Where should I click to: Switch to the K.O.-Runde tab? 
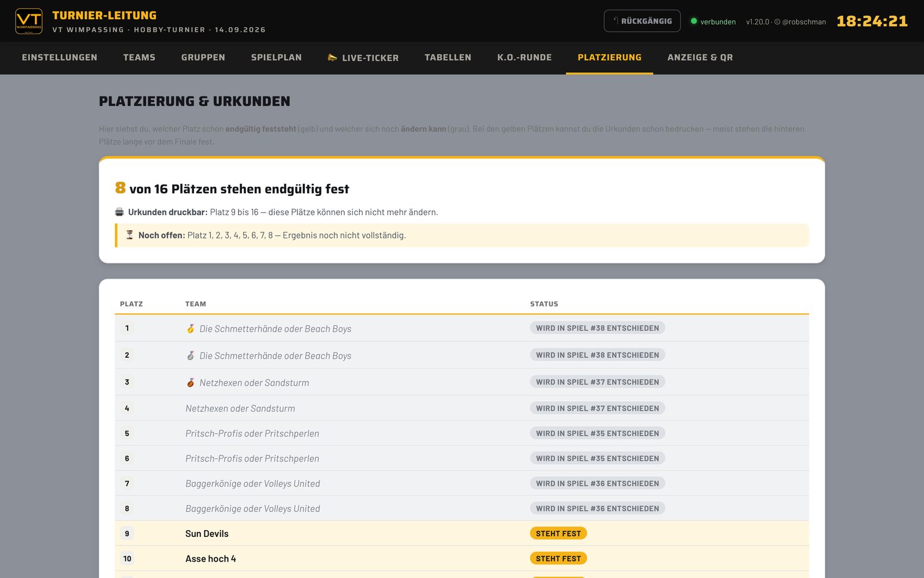524,57
